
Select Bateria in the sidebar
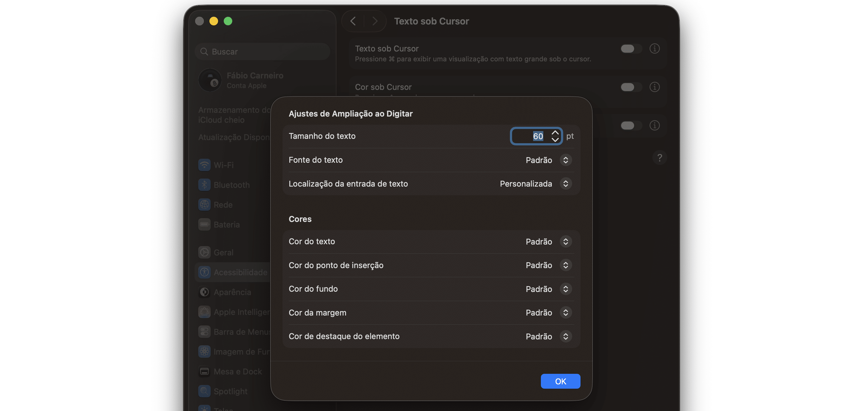pos(227,224)
